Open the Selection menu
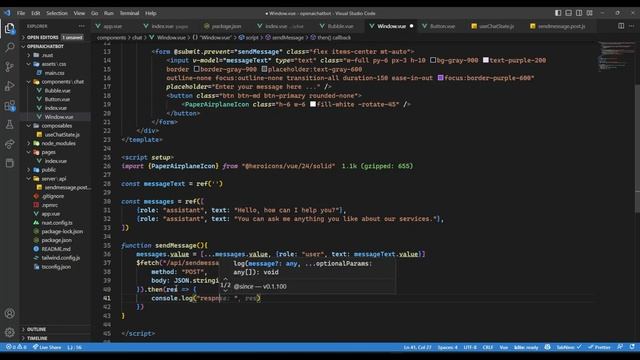 pyautogui.click(x=57, y=13)
